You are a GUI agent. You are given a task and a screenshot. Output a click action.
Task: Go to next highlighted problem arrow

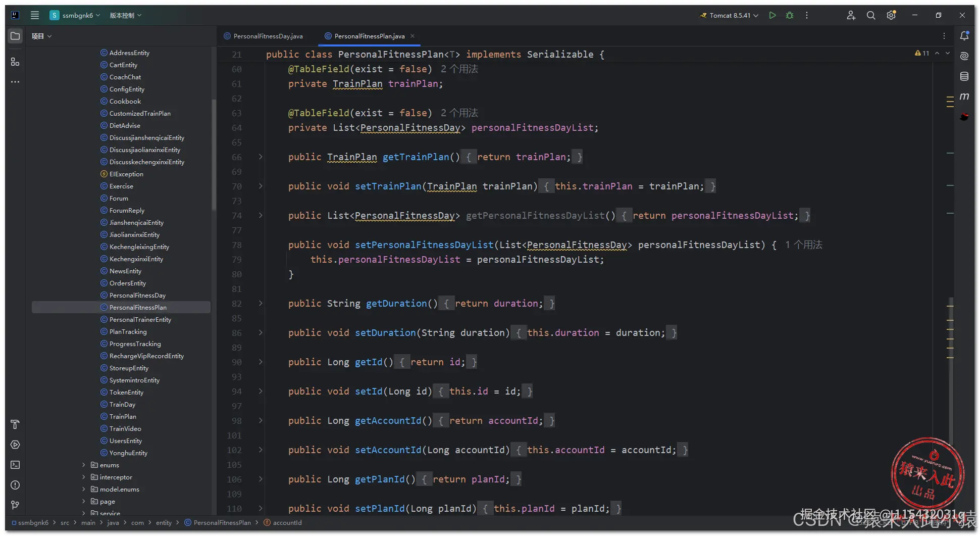coord(948,53)
